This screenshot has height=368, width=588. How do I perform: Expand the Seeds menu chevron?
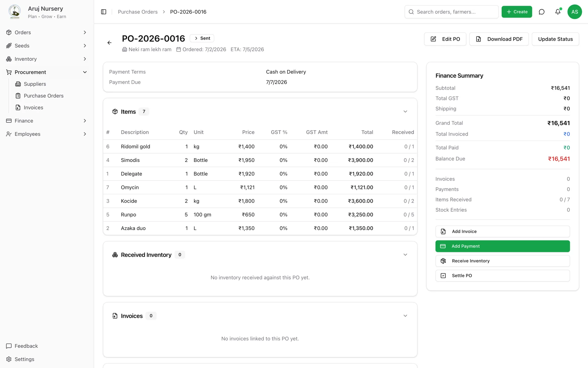coord(85,45)
